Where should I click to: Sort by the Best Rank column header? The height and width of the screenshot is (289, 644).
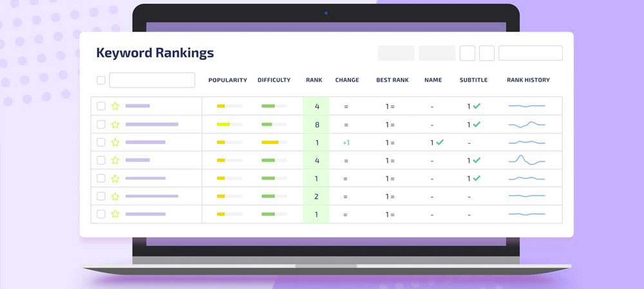tap(392, 80)
